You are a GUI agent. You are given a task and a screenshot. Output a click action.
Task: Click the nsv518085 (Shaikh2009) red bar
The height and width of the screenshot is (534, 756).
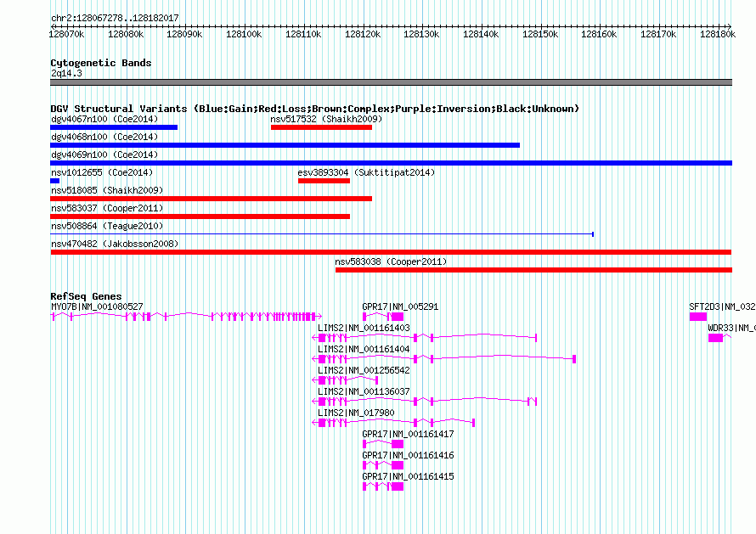(211, 199)
